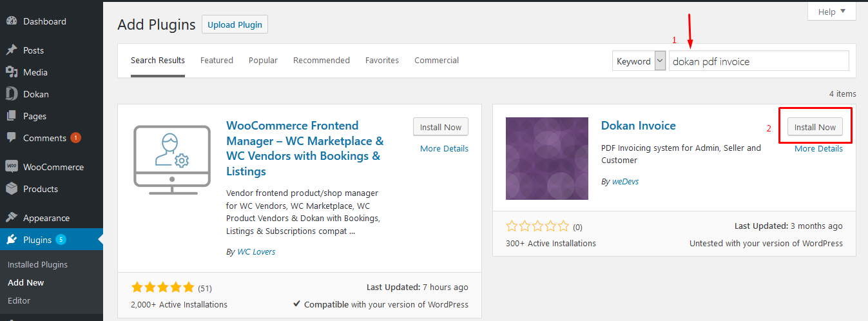Install the WooCommerce Frontend Manager plugin
The height and width of the screenshot is (321, 868).
click(441, 127)
